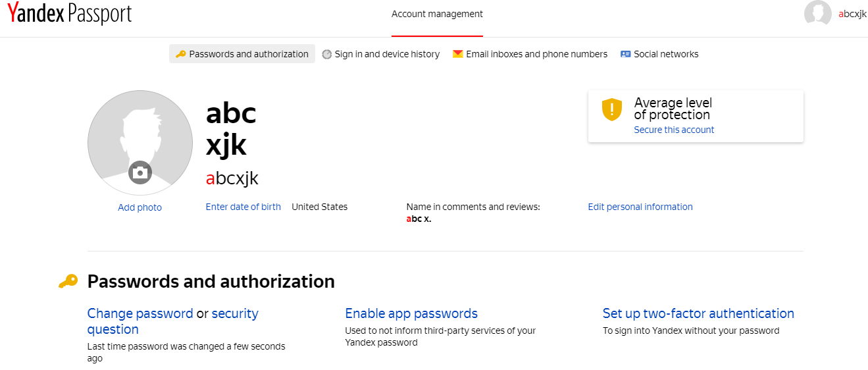Image resolution: width=868 pixels, height=370 pixels.
Task: Open the user avatar in top right
Action: pos(818,14)
